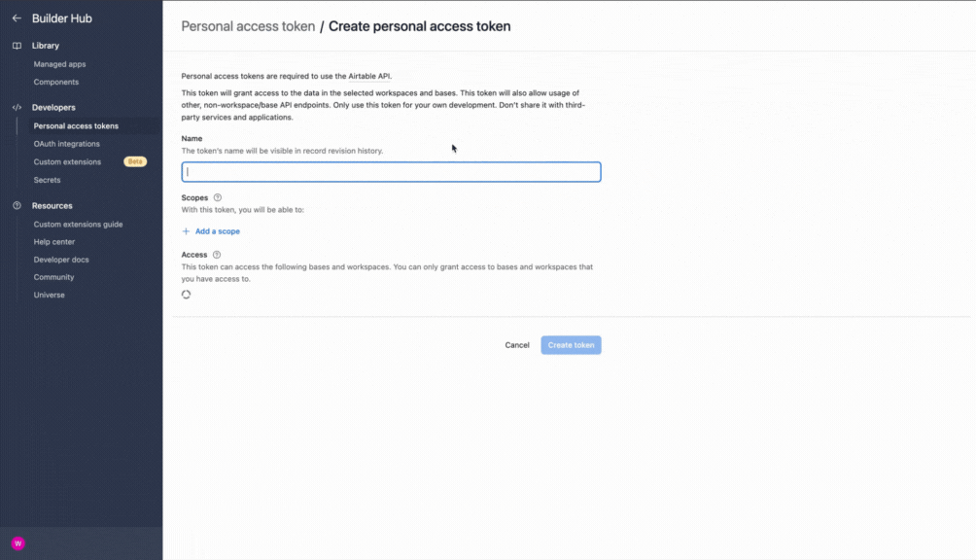976x560 pixels.
Task: Open the Components page
Action: point(56,82)
